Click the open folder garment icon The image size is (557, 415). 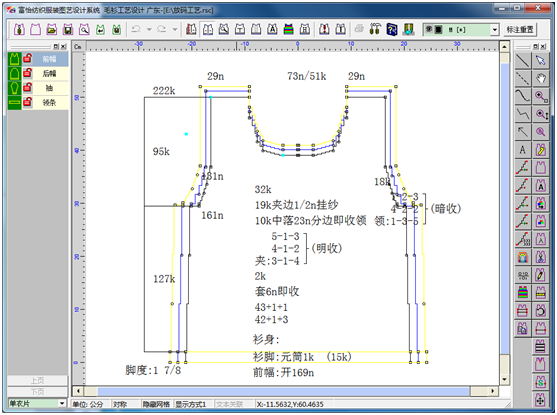(x=52, y=29)
